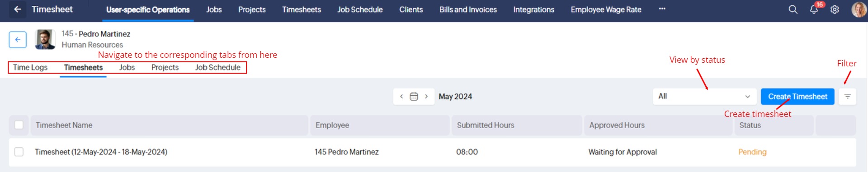Check the Timesheet 12-May-2024 row checkbox
Screen dimensions: 868x172
tap(19, 152)
